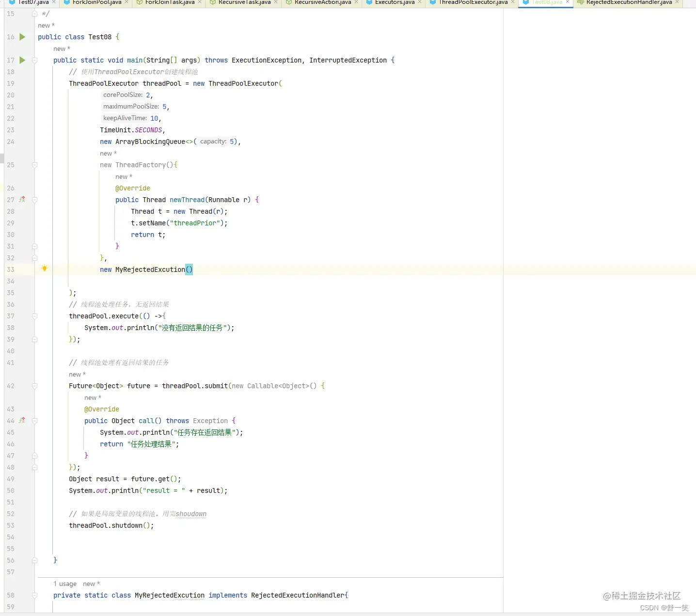Click TimeUnit.SECONDS on line 23
The image size is (696, 616).
click(131, 130)
